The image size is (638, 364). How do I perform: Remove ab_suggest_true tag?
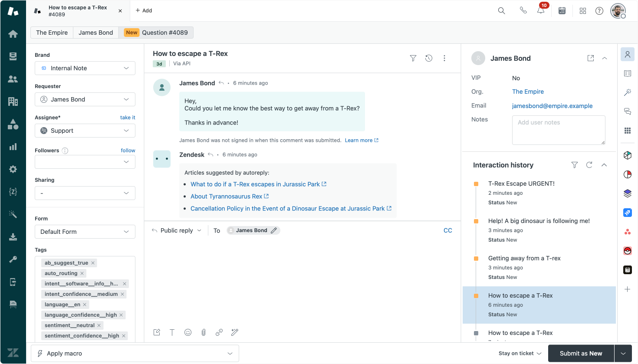pyautogui.click(x=93, y=263)
